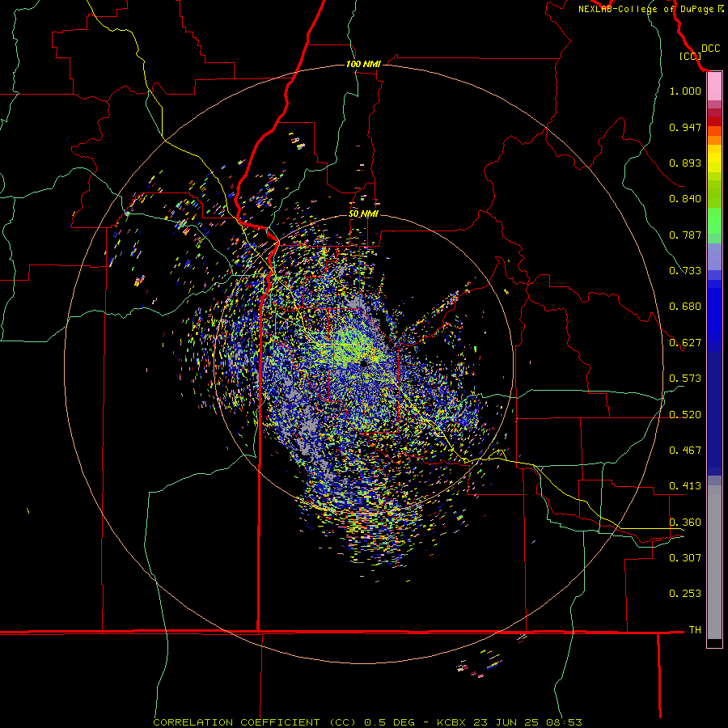Viewport: 728px width, 728px height.
Task: Click the 50 NMI range ring label
Action: tap(363, 214)
